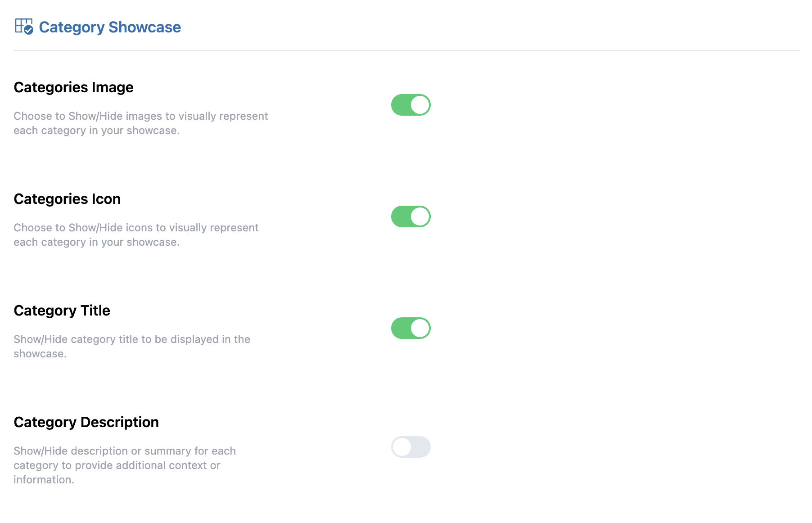Turn off the Categories Icon switch

coord(411,216)
